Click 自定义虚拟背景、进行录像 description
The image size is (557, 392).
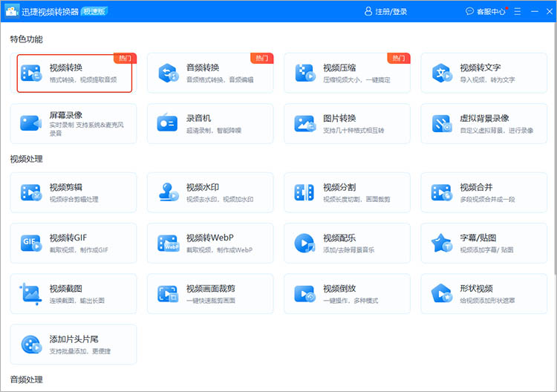click(497, 131)
